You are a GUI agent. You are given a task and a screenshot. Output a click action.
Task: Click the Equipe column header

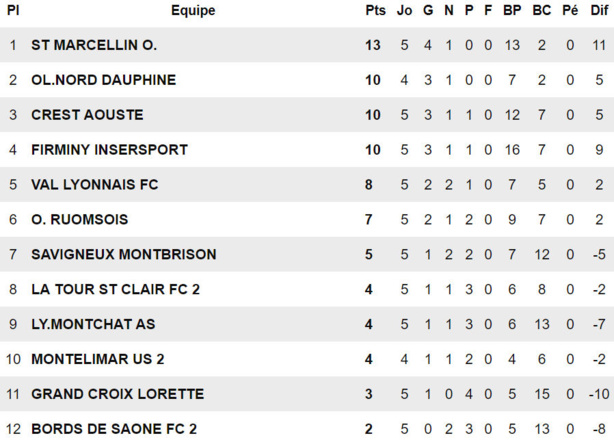coord(193,11)
